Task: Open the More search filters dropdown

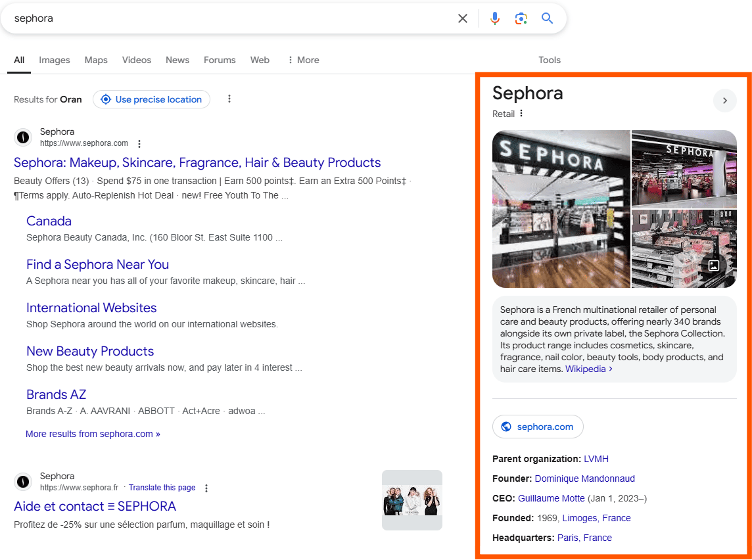Action: [303, 60]
